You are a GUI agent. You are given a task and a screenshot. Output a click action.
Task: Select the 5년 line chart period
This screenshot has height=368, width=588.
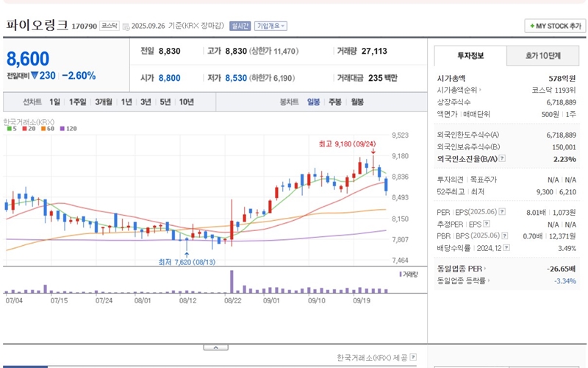click(165, 102)
